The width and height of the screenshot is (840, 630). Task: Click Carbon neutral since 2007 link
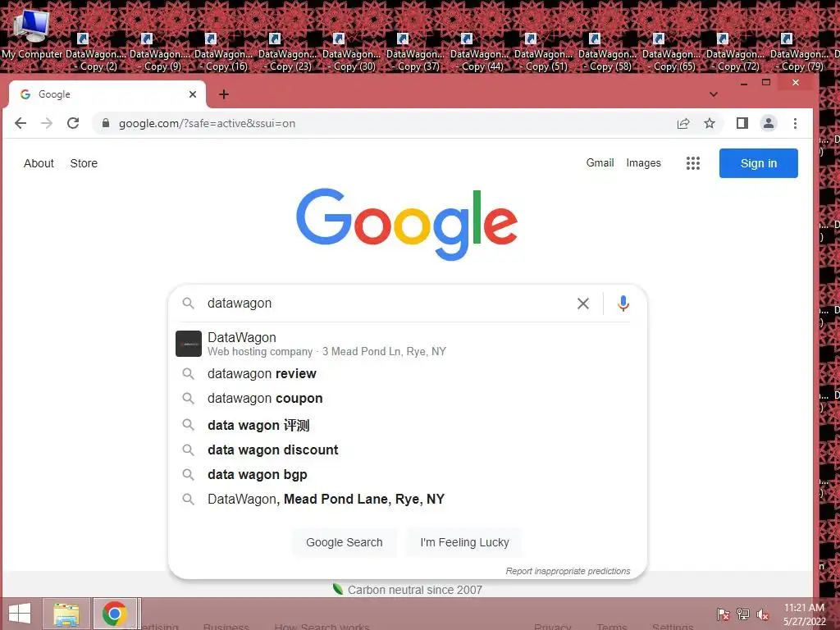[x=414, y=590]
